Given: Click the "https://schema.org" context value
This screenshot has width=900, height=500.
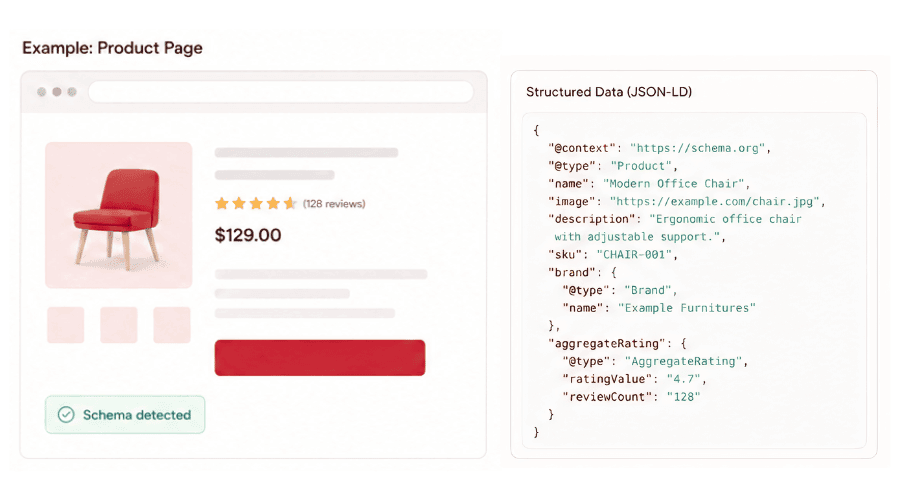Looking at the screenshot, I should click(697, 148).
